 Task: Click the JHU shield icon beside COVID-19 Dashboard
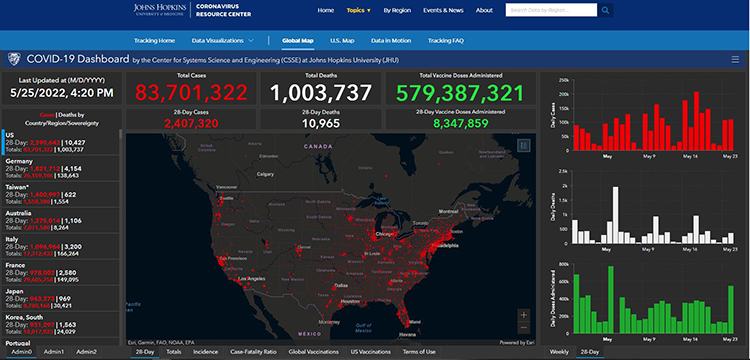point(14,59)
